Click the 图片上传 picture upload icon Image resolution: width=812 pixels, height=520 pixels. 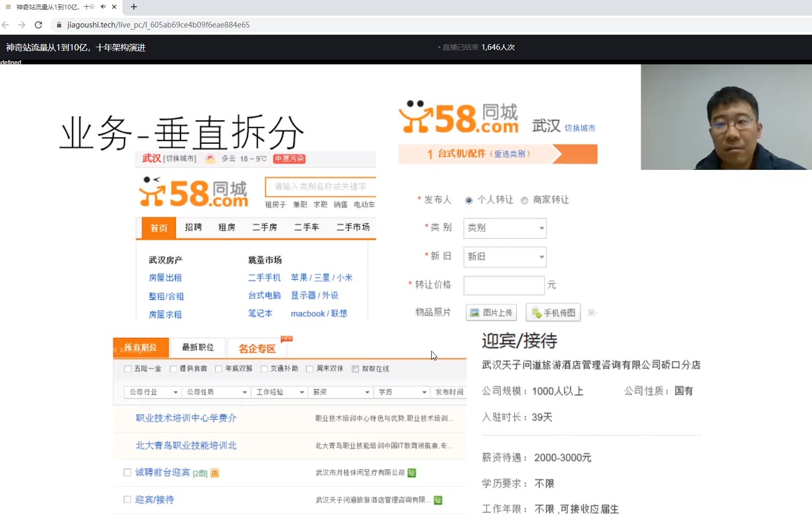475,312
